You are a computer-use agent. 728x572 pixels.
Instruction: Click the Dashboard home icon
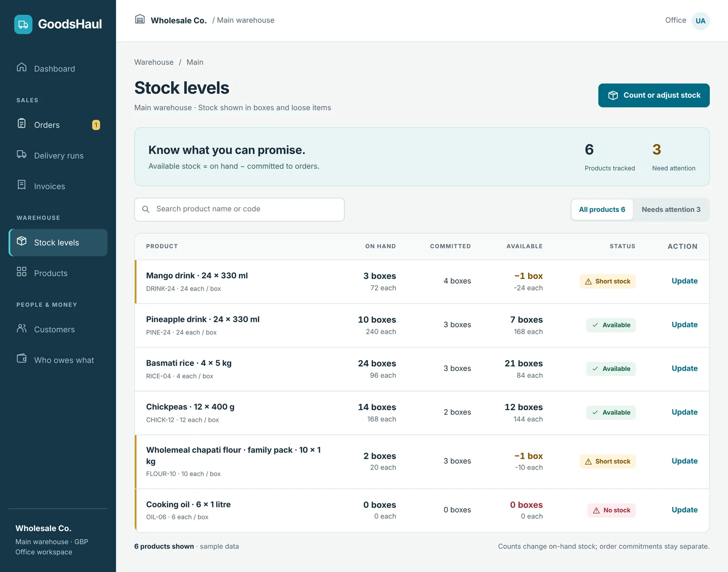[21, 67]
